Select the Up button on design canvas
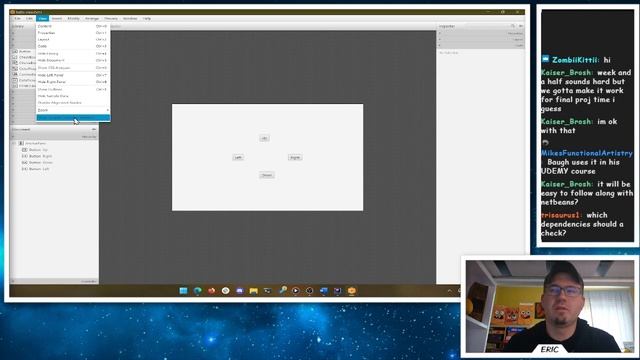This screenshot has width=640, height=360. (x=264, y=138)
